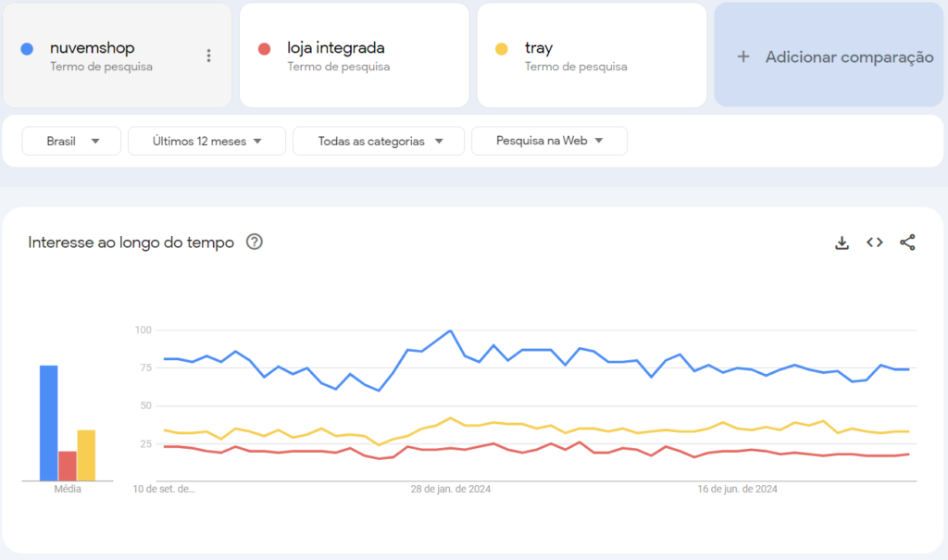Select the red dot of loja integrada
The width and height of the screenshot is (948, 560).
pos(264,49)
